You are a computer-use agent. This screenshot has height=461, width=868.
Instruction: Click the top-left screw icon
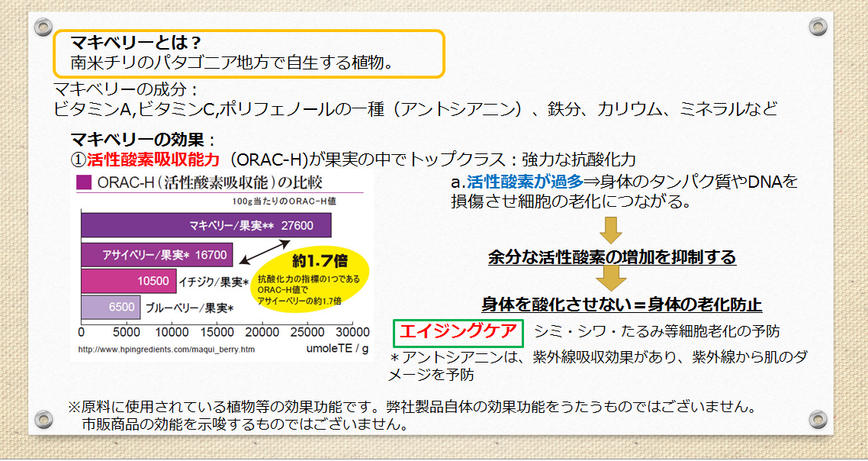43,30
